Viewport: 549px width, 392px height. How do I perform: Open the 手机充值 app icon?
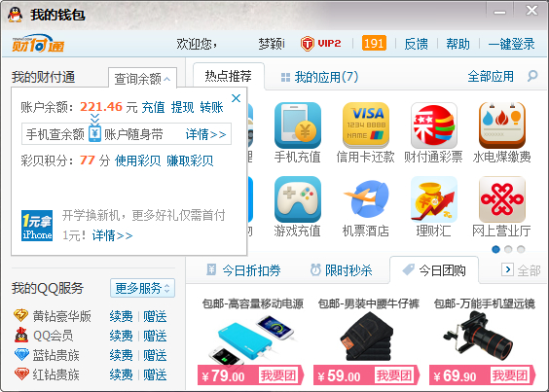pyautogui.click(x=298, y=125)
